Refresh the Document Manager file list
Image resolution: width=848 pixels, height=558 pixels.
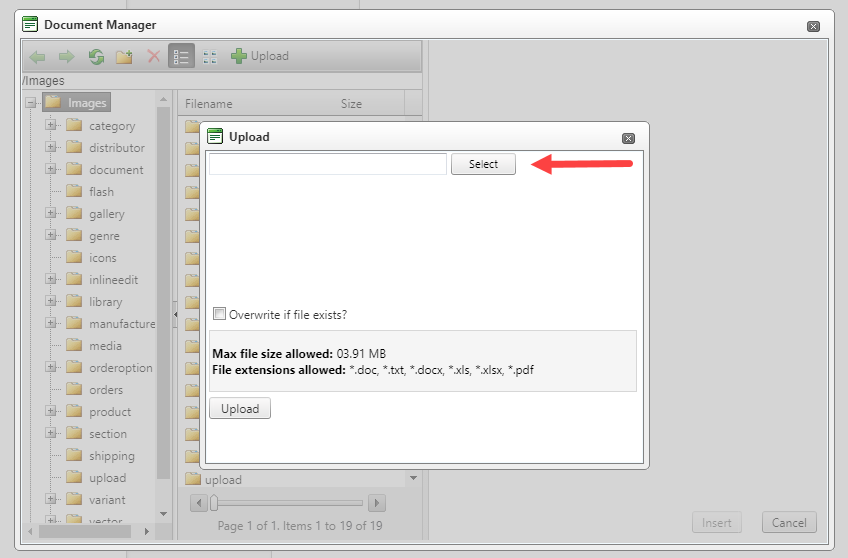pos(96,56)
